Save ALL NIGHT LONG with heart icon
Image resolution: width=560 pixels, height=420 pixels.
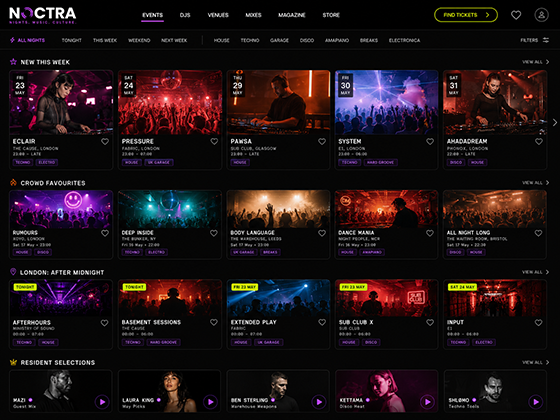pyautogui.click(x=538, y=233)
